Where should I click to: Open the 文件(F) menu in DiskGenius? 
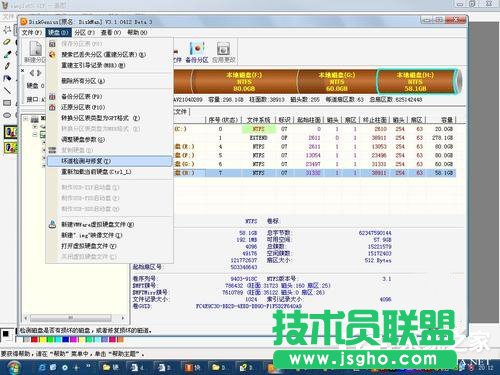point(32,32)
